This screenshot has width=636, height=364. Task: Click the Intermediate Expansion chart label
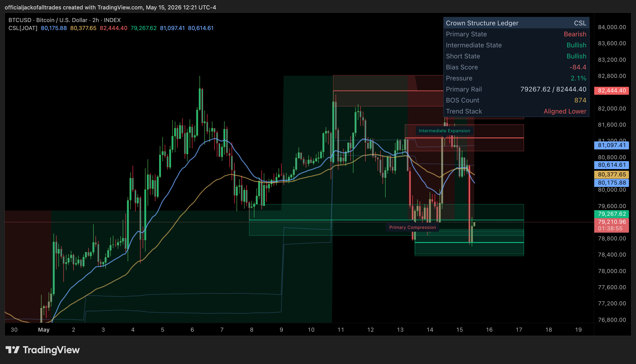pos(444,131)
